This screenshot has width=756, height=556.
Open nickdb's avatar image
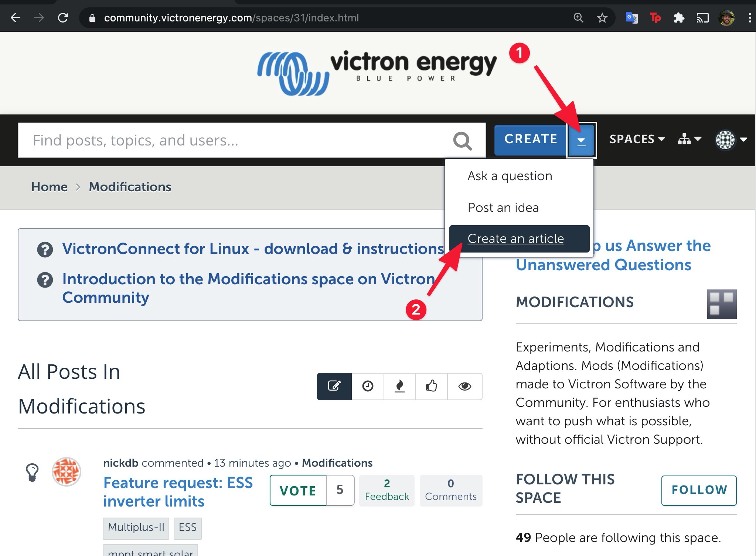(x=67, y=472)
